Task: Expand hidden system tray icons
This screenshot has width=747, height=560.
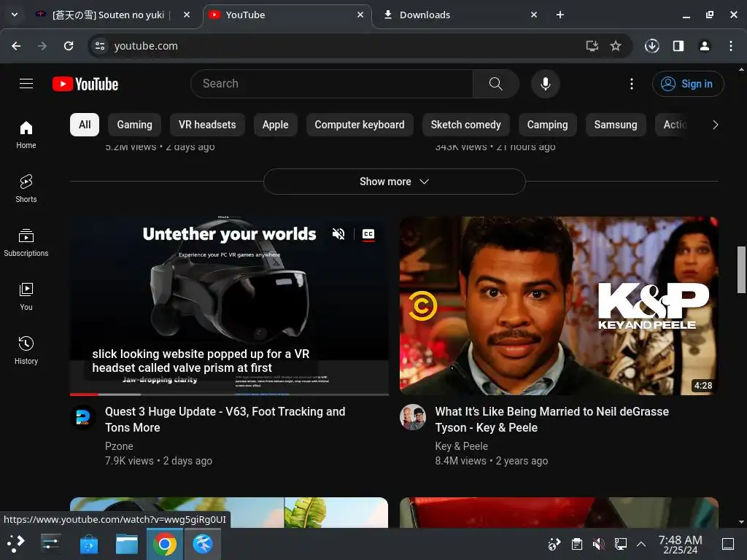Action: coord(641,544)
